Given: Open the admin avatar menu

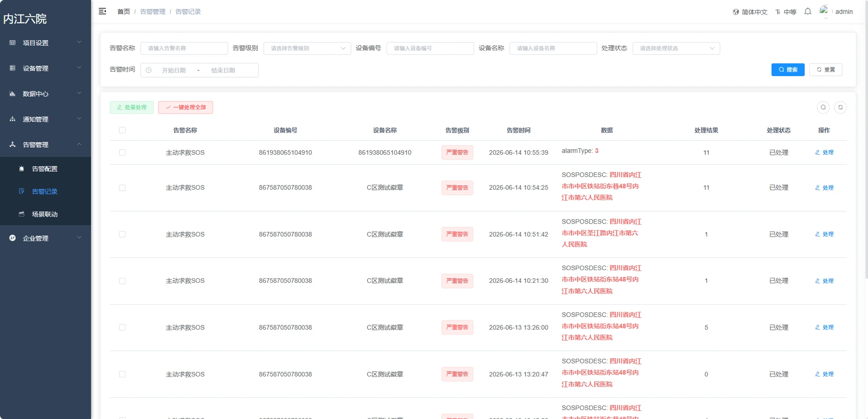Looking at the screenshot, I should (x=836, y=12).
